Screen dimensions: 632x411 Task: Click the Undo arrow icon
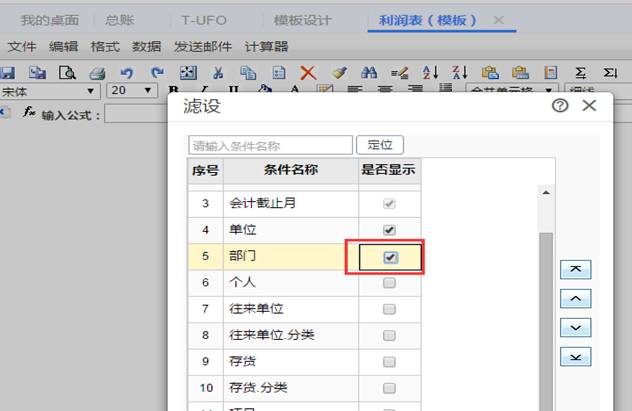pos(126,73)
